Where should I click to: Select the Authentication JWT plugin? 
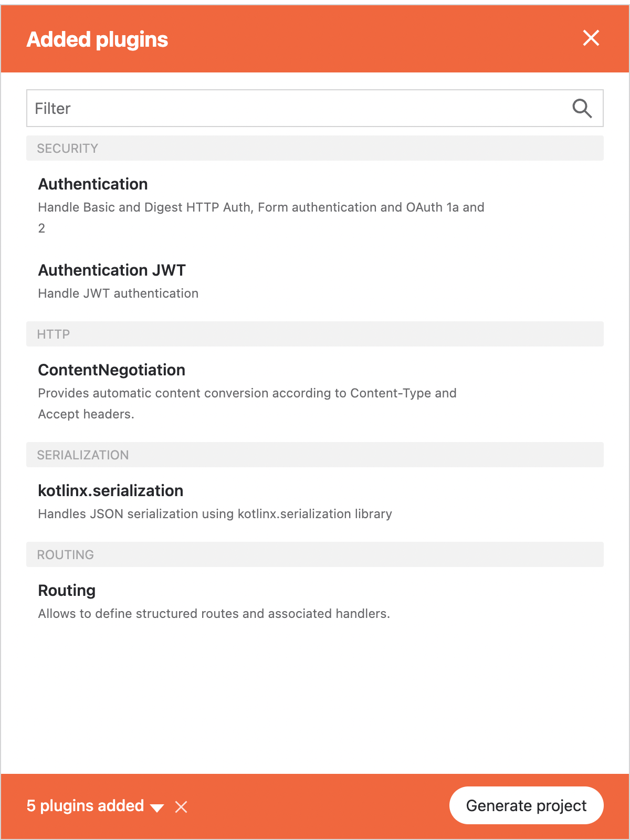tap(112, 270)
